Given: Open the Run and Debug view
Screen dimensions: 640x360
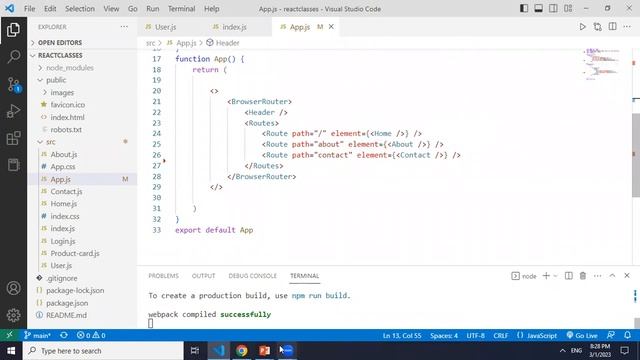Looking at the screenshot, I should click(x=13, y=111).
